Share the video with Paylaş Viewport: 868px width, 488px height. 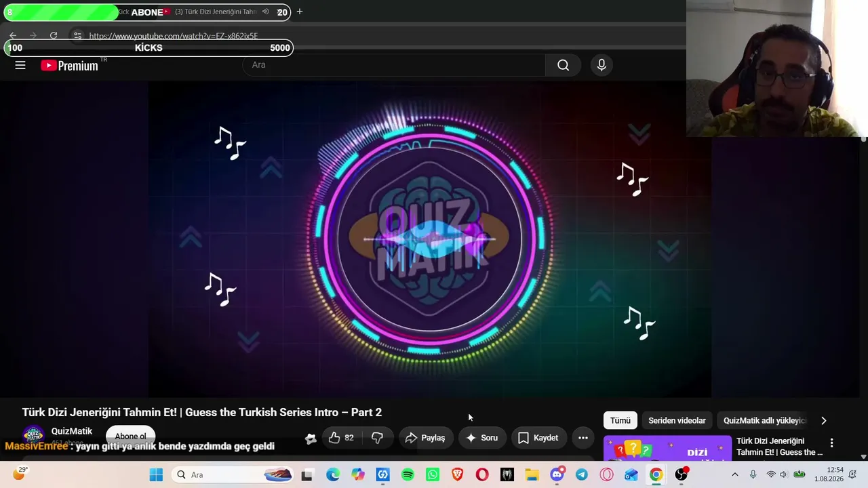pos(425,438)
